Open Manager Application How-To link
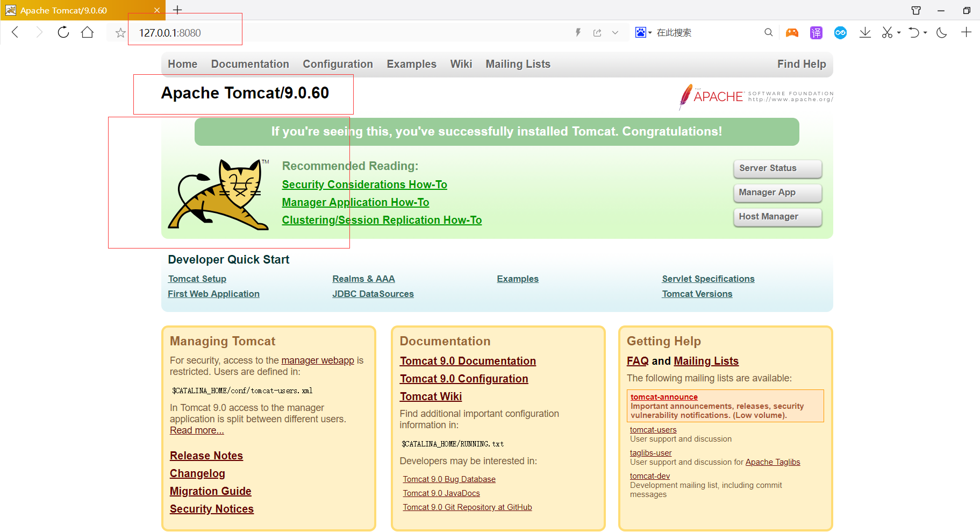The image size is (980, 532). [355, 202]
